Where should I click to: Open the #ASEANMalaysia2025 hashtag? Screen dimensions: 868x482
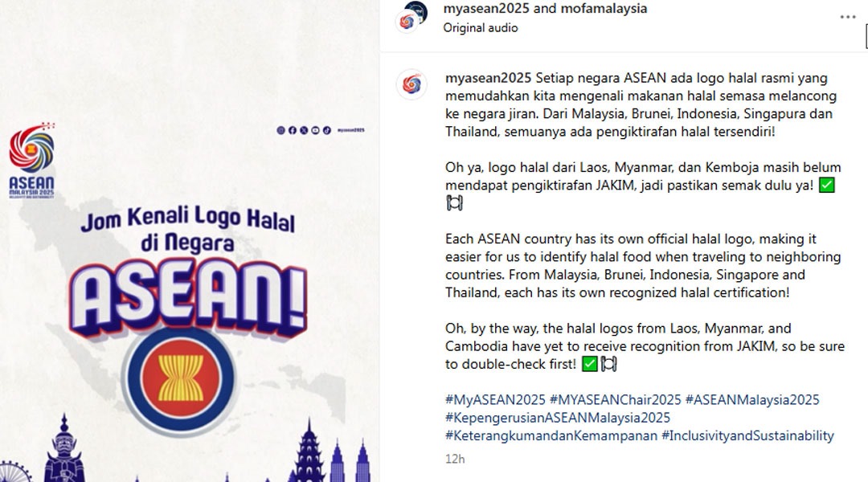[x=752, y=399]
